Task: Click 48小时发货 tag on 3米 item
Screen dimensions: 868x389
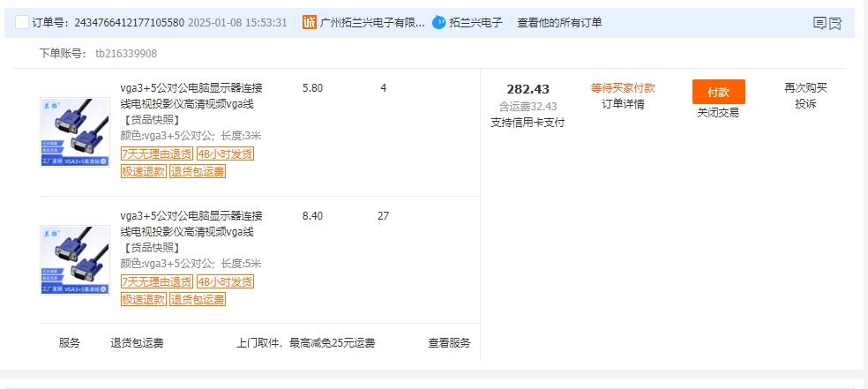Action: pos(225,153)
